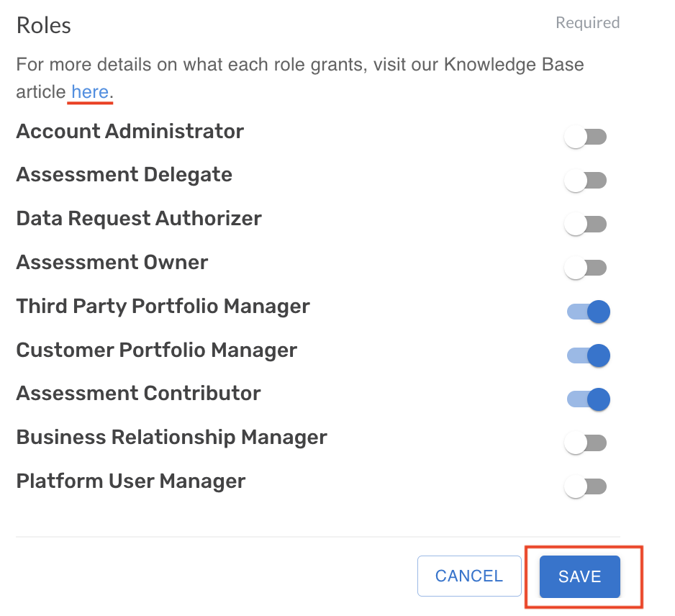Viewport: 675px width, 616px height.
Task: Dismiss the dialog using CANCEL
Action: 469,576
